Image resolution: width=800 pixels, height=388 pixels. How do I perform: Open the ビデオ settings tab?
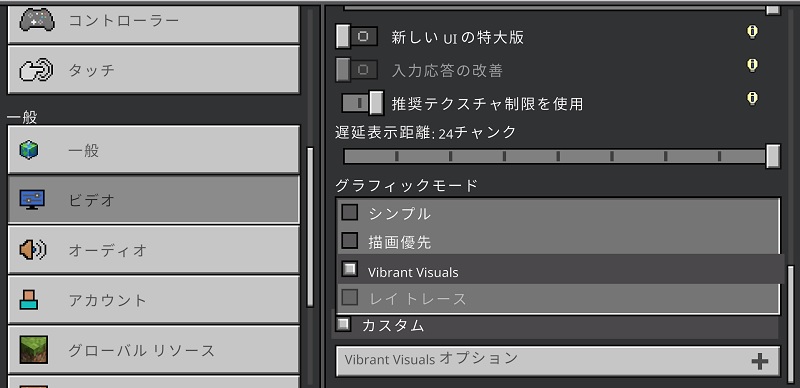[x=154, y=200]
